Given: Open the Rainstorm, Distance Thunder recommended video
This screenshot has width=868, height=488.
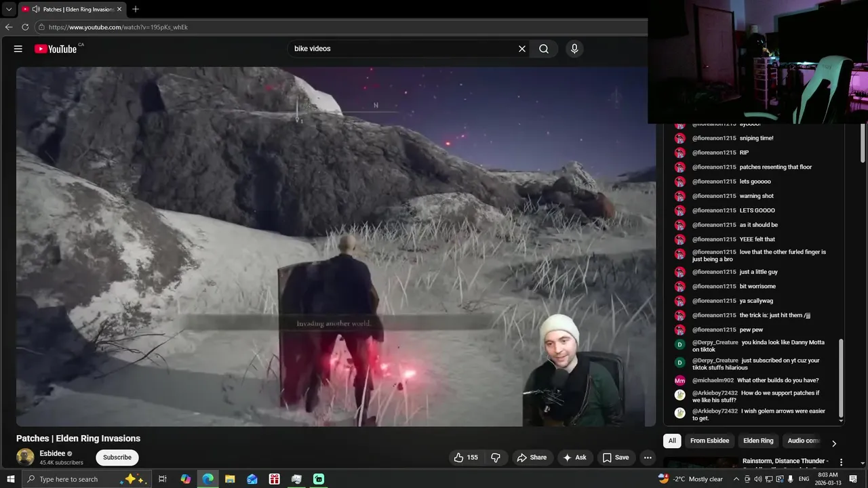Looking at the screenshot, I should click(x=785, y=461).
